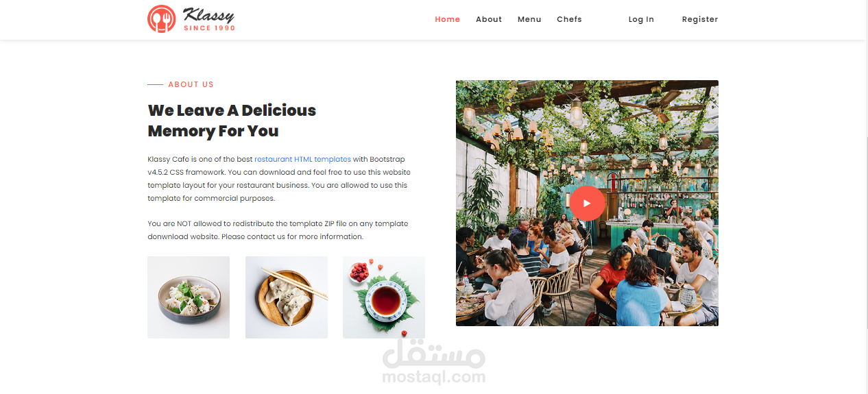Click the Log In link
This screenshot has width=868, height=394.
(641, 19)
